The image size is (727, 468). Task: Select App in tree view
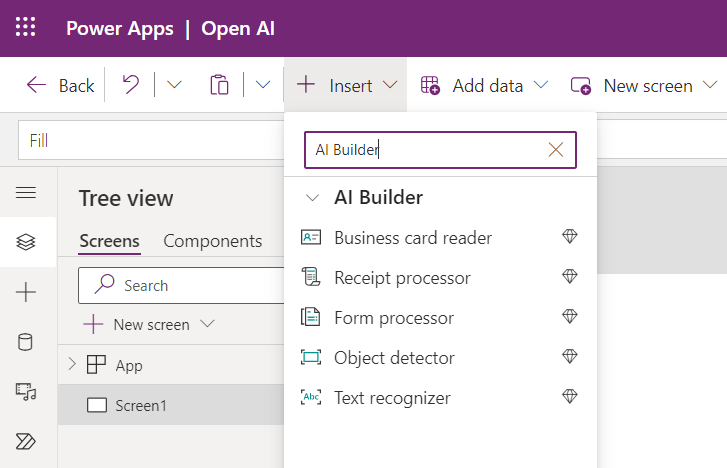[129, 365]
